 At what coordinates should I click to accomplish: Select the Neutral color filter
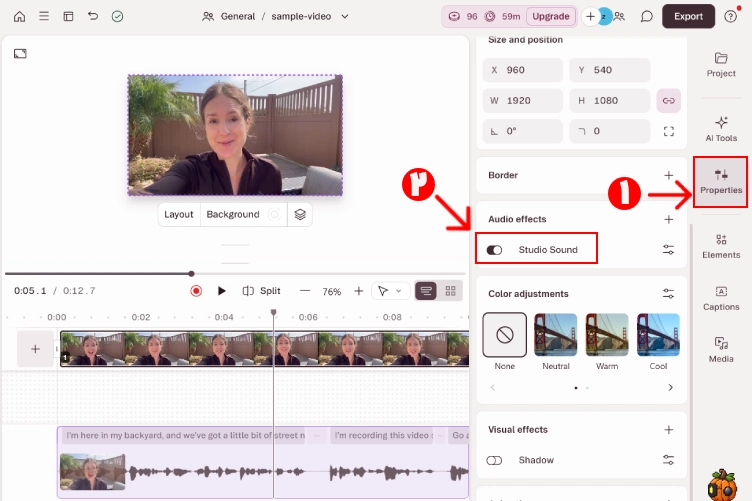click(x=556, y=335)
